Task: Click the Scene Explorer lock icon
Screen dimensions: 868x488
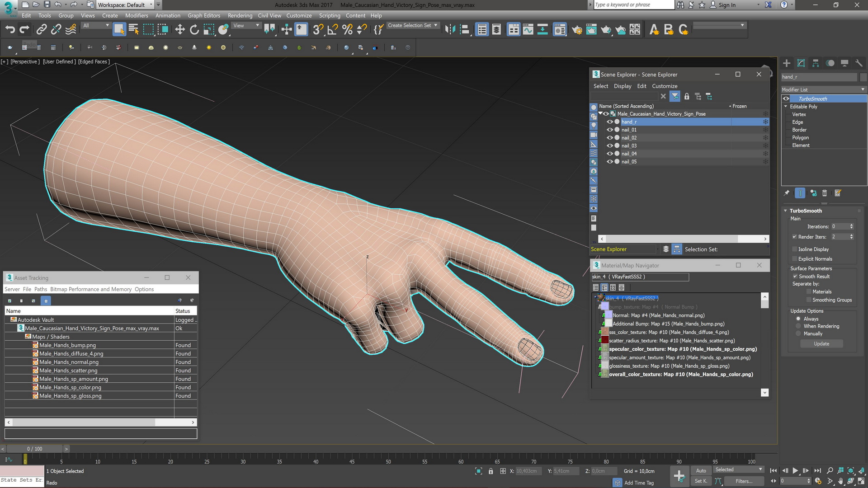Action: (687, 96)
